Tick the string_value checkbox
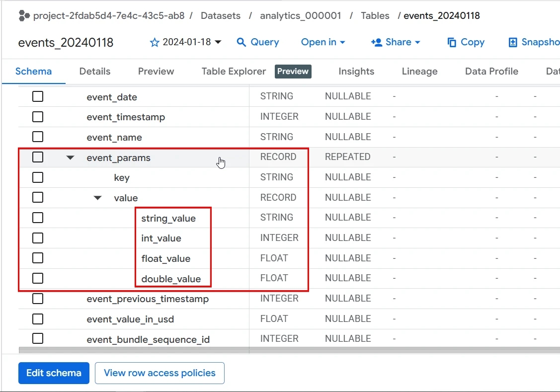This screenshot has height=392, width=560. coord(38,218)
